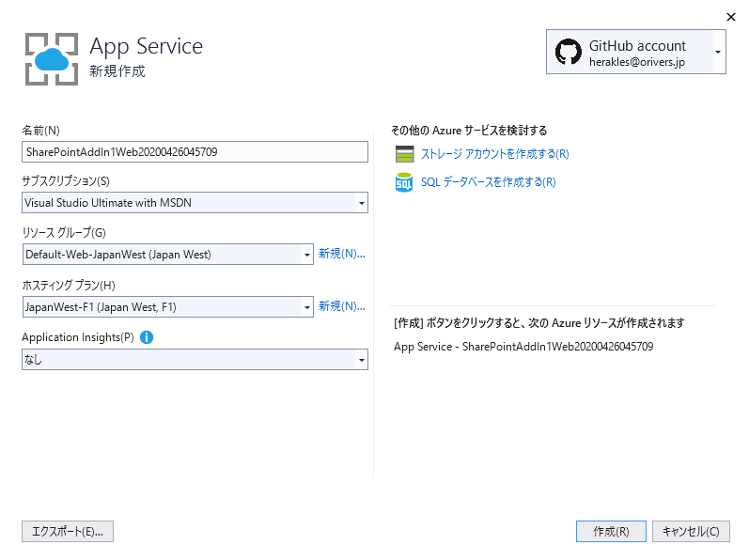Click the Application Insights info icon
749x560 pixels.
pos(147,337)
